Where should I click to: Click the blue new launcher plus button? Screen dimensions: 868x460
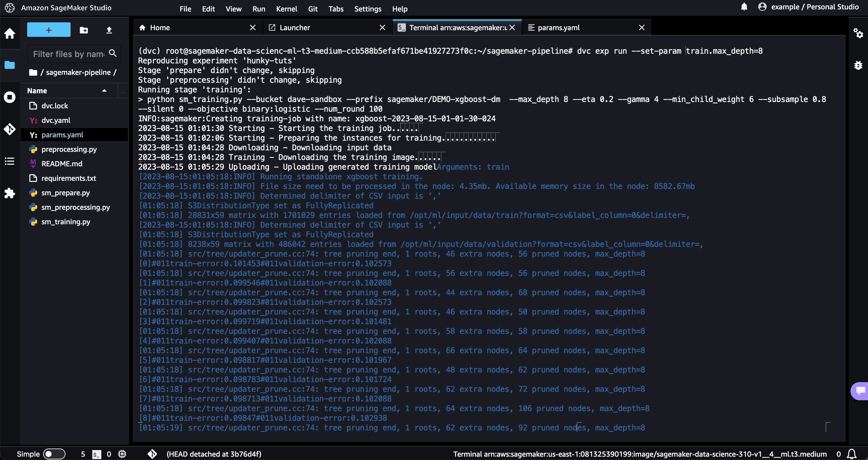[49, 30]
